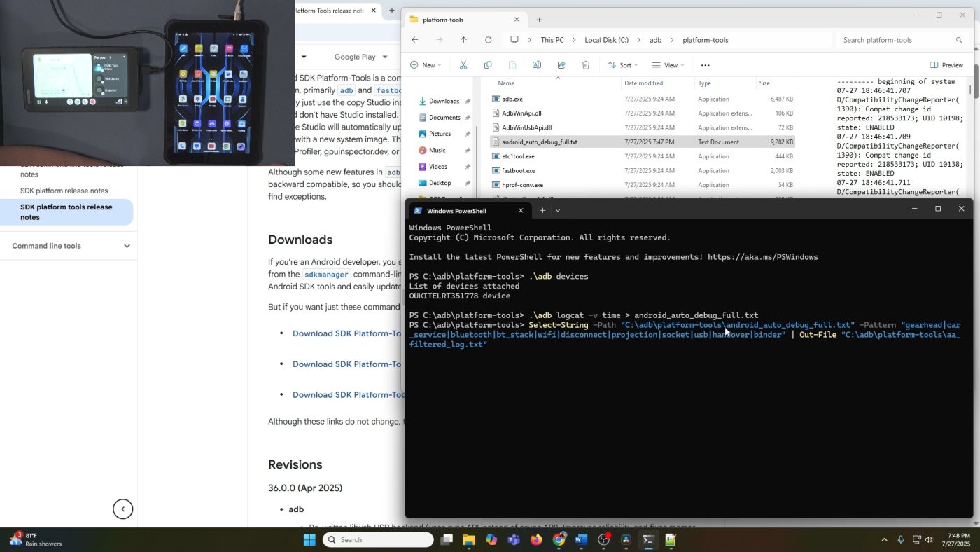Click the Rename icon in Explorer toolbar
Viewport: 980px width, 552px height.
[x=537, y=65]
